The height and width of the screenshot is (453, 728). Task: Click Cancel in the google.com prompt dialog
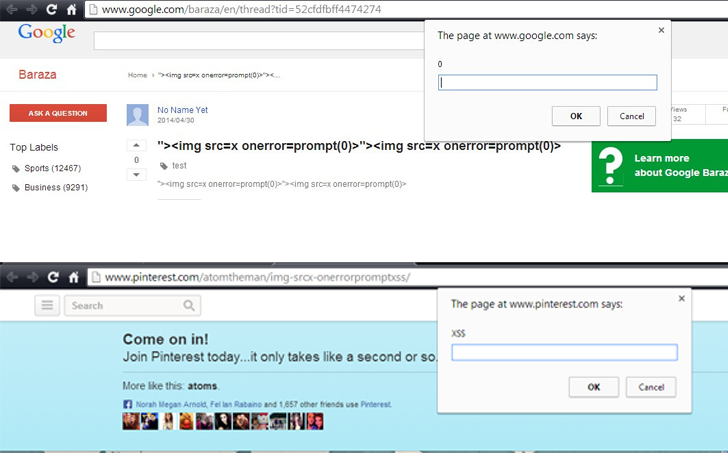[631, 116]
